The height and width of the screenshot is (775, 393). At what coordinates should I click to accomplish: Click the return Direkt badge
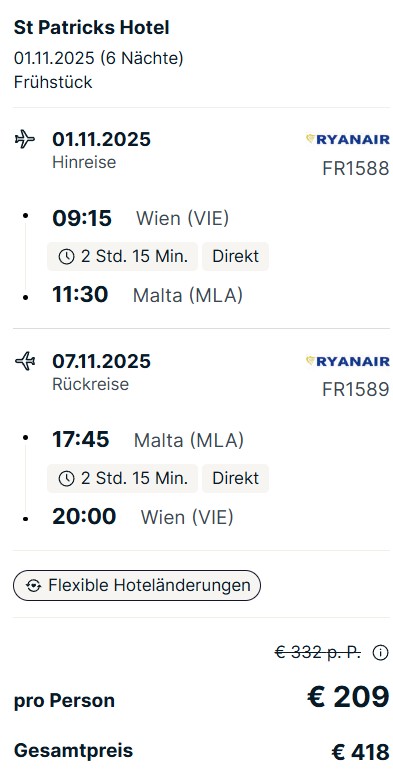[235, 478]
